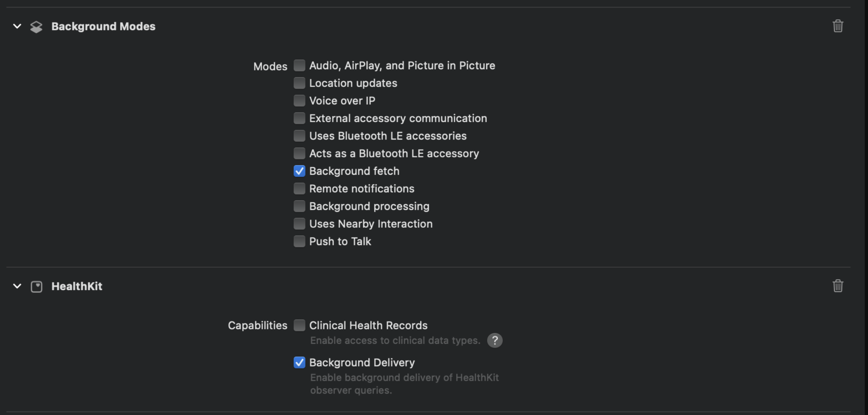Enable Voice over IP background mode
This screenshot has width=868, height=415.
pos(299,101)
